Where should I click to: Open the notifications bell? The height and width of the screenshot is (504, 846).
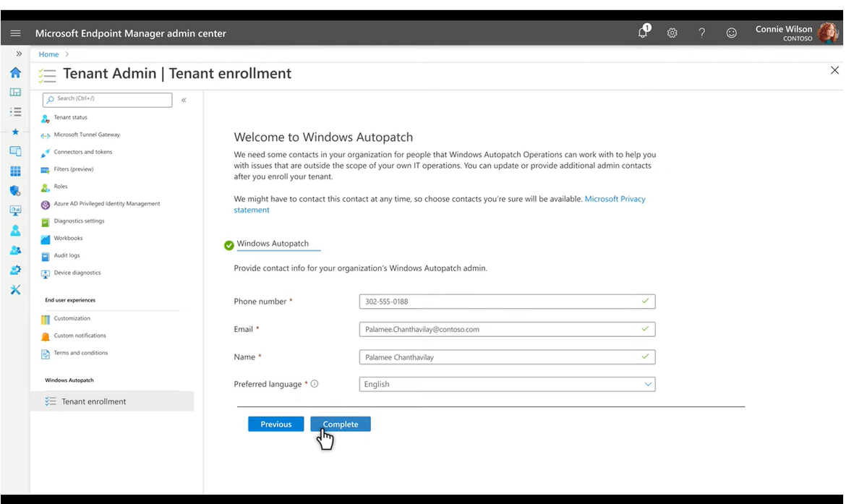tap(643, 32)
